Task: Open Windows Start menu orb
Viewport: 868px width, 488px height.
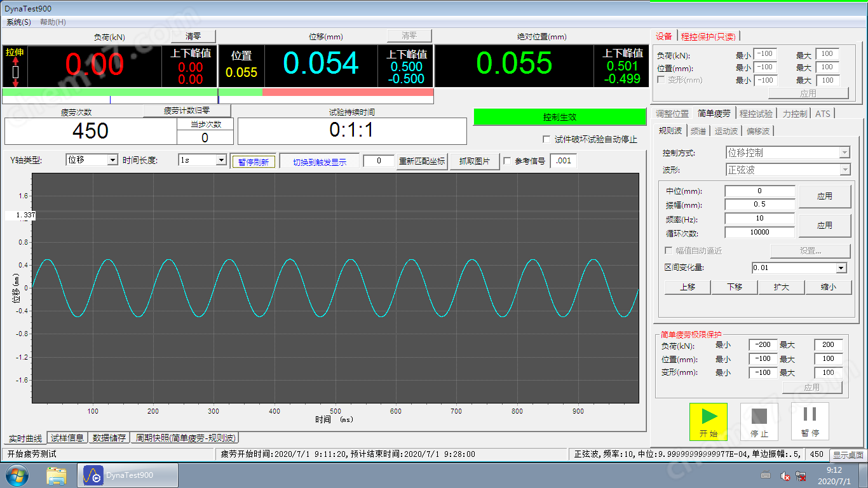Action: pos(17,475)
